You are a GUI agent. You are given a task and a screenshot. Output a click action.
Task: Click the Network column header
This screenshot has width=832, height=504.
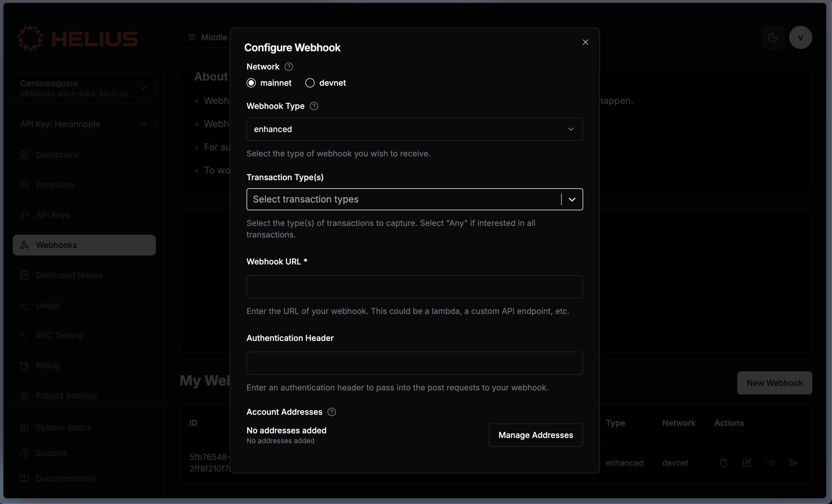pos(679,423)
